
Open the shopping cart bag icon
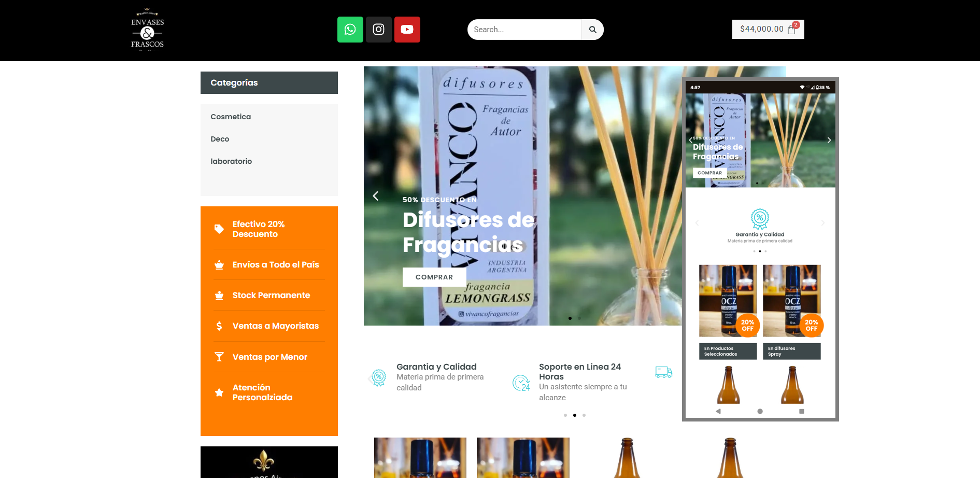pos(791,30)
